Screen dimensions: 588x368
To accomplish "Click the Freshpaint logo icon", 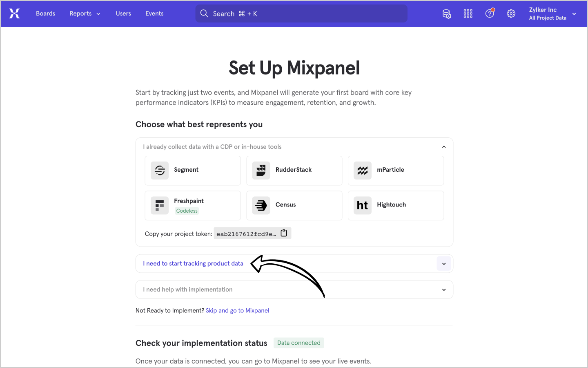I will 160,206.
